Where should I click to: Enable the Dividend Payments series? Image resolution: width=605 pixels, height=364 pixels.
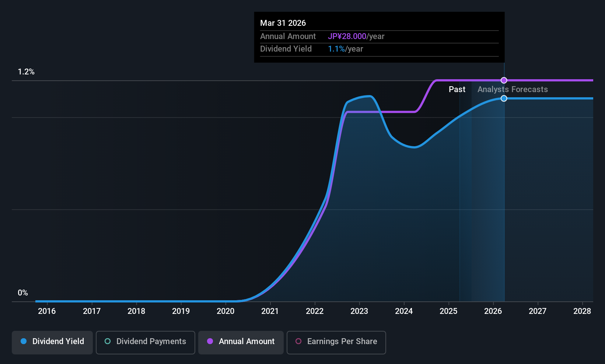[146, 342]
